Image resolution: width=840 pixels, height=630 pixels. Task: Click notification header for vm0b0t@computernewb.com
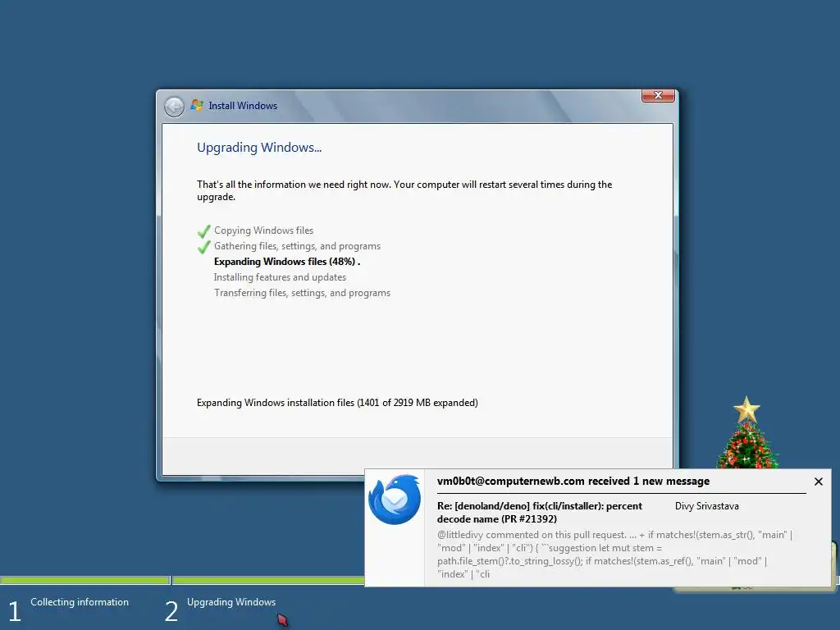coord(573,481)
